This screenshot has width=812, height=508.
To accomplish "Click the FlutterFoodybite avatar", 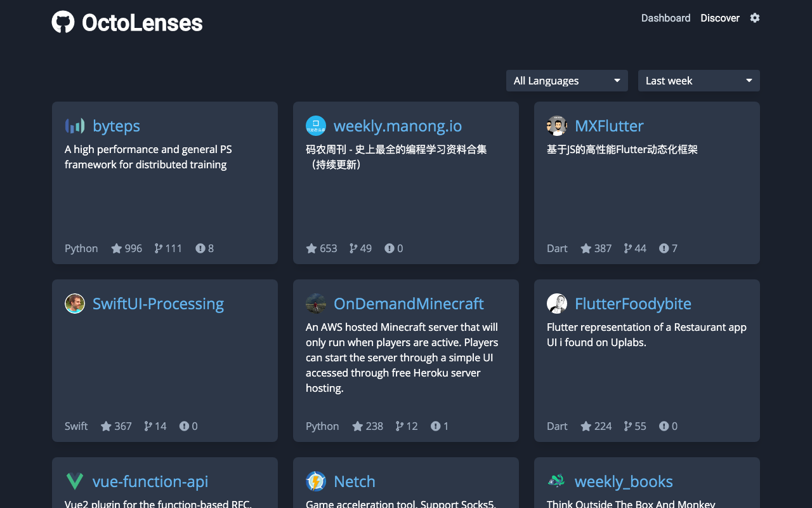I will (557, 304).
